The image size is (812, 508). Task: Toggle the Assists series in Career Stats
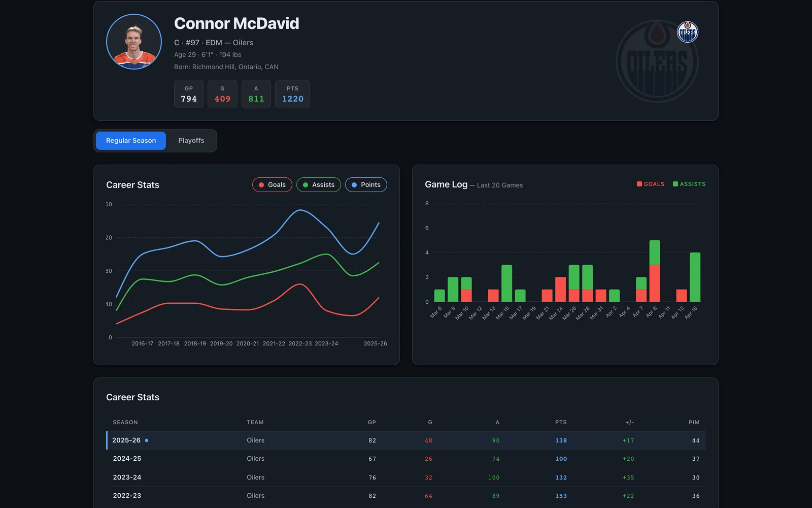(319, 185)
